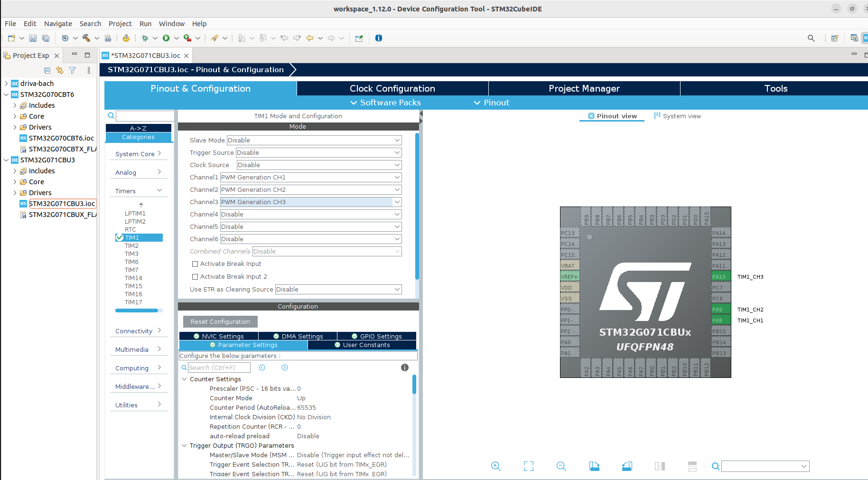
Task: Click the Build hammer icon in toolbar
Action: (86, 38)
